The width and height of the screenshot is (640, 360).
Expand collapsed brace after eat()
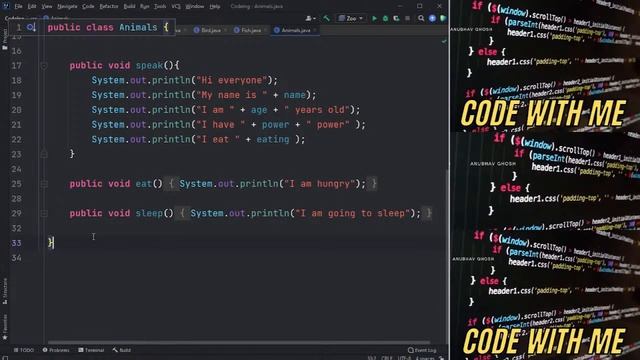171,184
